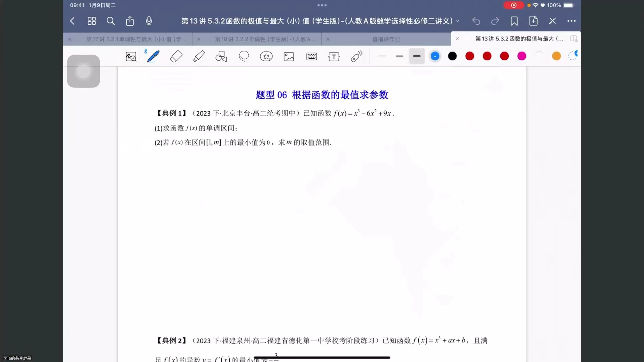The width and height of the screenshot is (644, 362).
Task: Toggle read-only mode pencil-cross icon
Action: [x=552, y=21]
